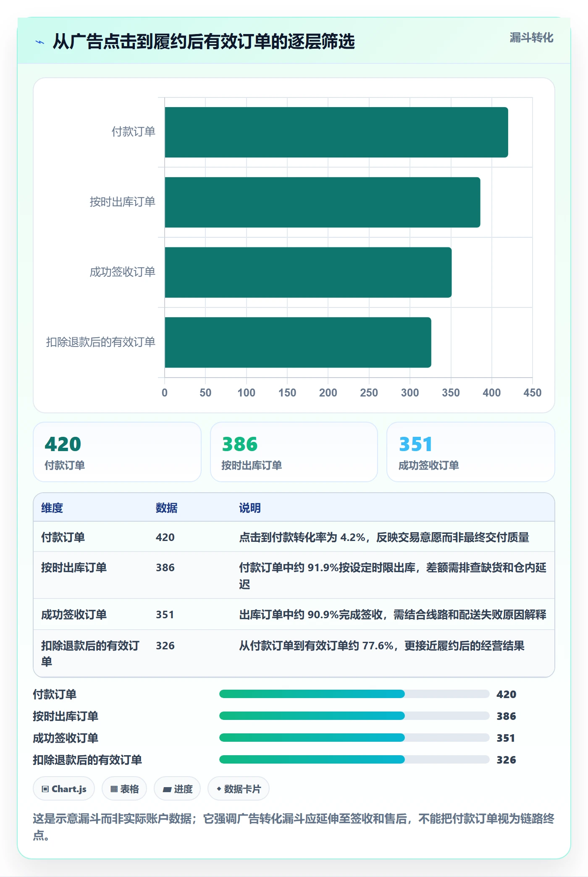Image resolution: width=588 pixels, height=877 pixels.
Task: Click the 按时出库订单 bar in the chart
Action: [x=323, y=202]
